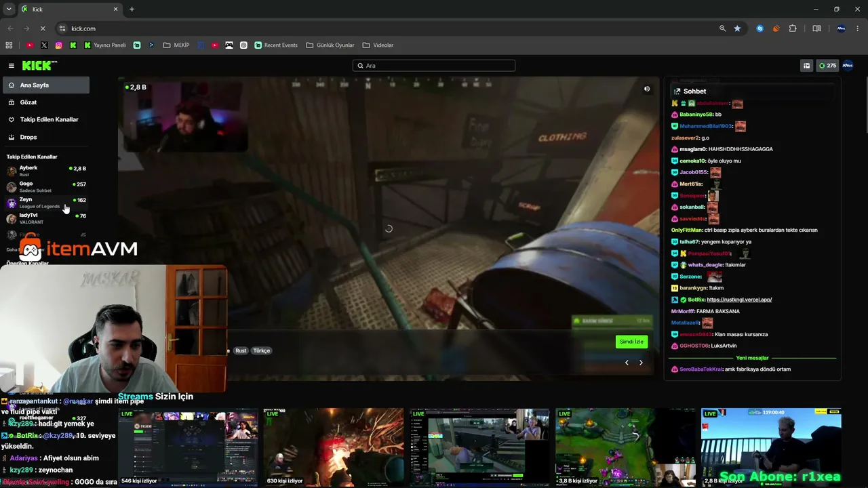Focus the Ara search field
Image resolution: width=868 pixels, height=488 pixels.
[434, 66]
